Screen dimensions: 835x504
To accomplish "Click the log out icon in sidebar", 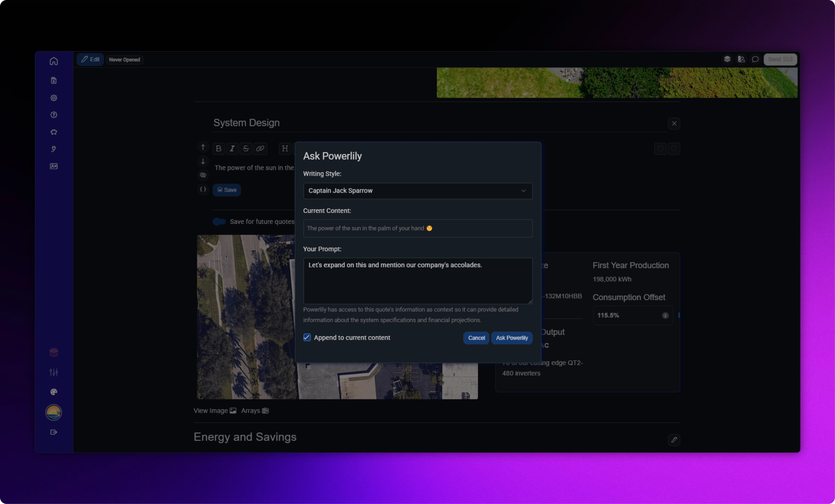I will pyautogui.click(x=54, y=432).
